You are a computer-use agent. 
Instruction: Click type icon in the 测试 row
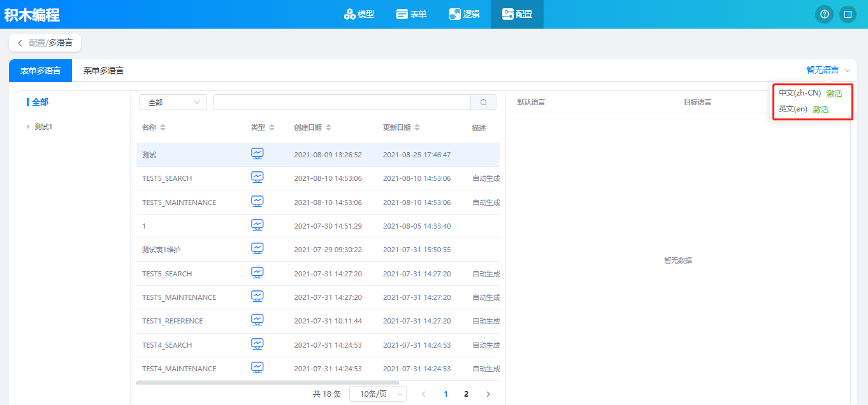257,154
